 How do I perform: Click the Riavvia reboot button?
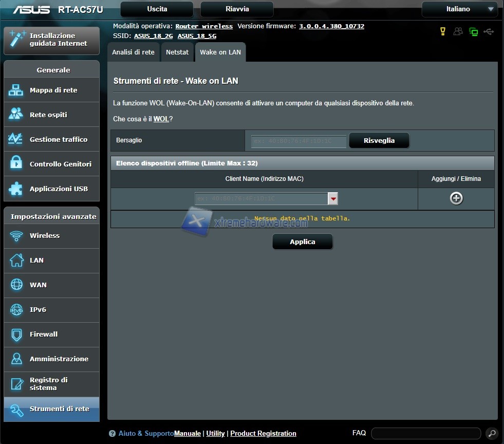click(237, 9)
